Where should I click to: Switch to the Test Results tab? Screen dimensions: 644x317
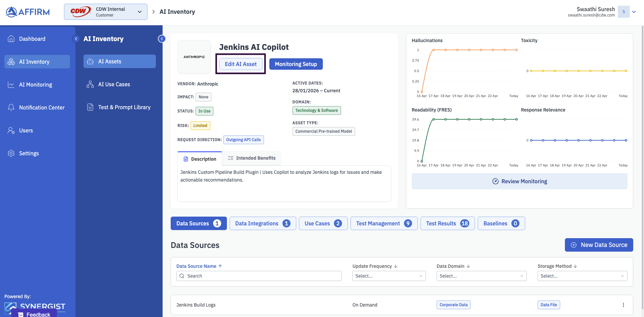point(447,223)
